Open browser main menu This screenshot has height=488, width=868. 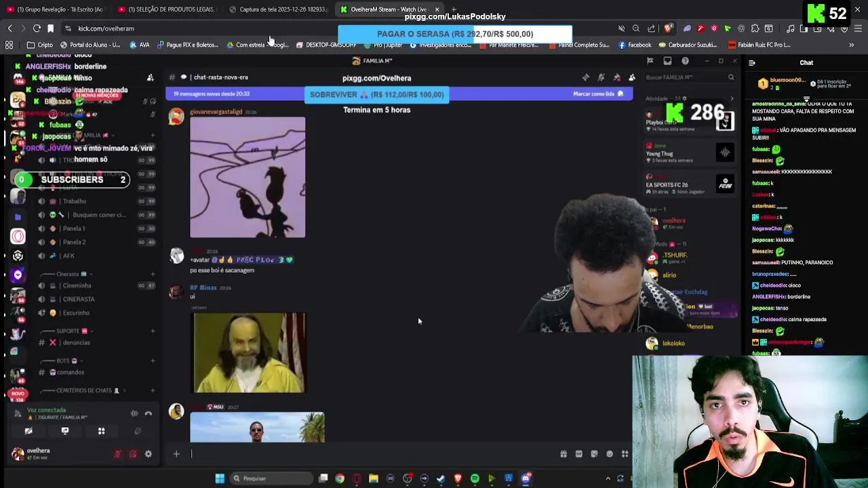(858, 28)
